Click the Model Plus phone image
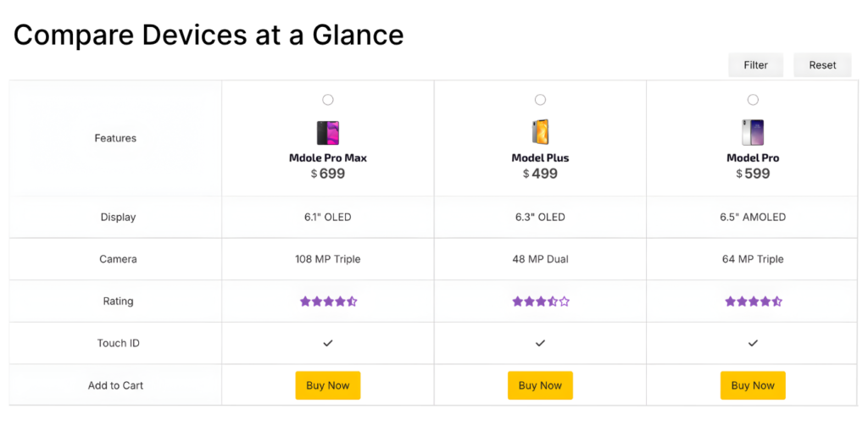The height and width of the screenshot is (426, 868). pos(540,132)
